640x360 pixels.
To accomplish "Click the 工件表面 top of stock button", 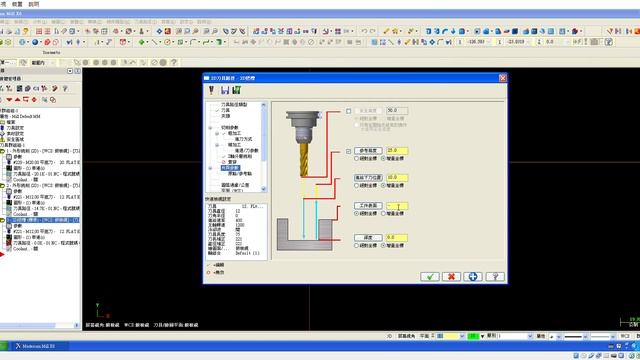I will click(x=368, y=206).
